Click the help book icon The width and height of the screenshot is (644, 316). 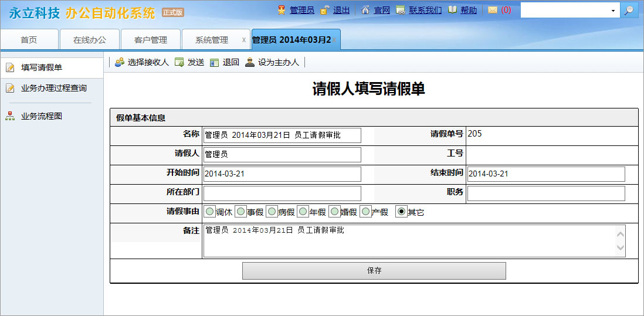[x=452, y=11]
